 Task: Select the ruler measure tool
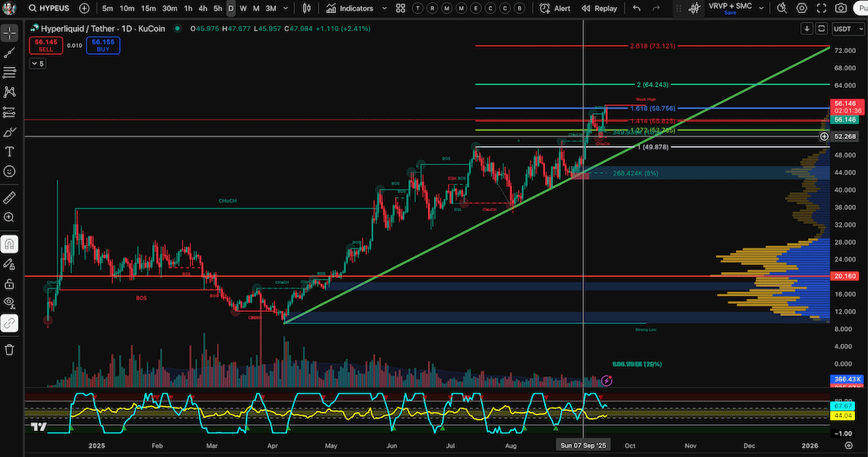tap(10, 197)
